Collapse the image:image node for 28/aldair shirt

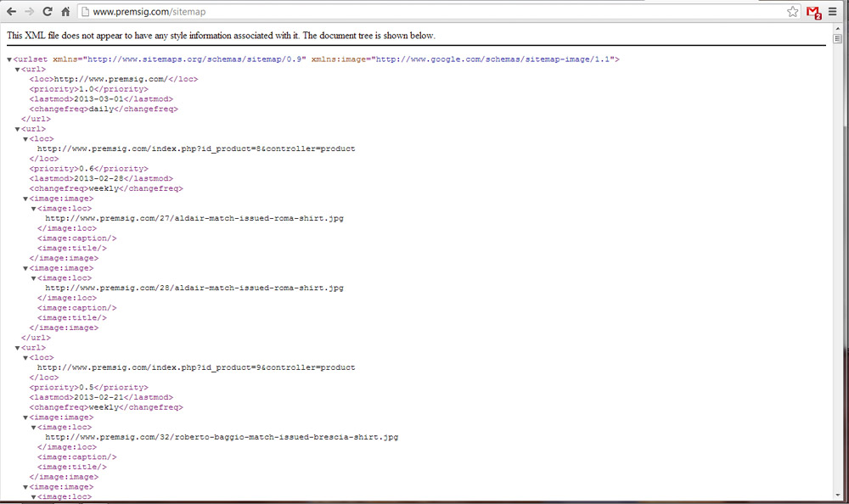[x=25, y=268]
